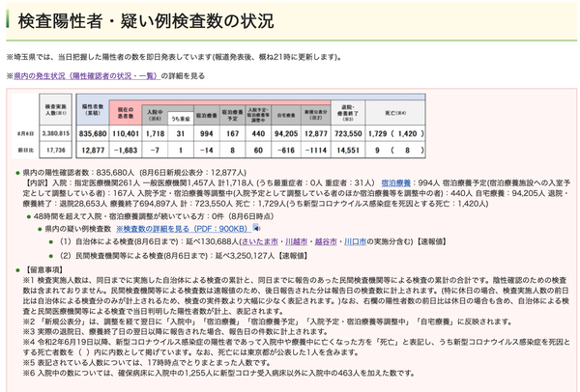Viewport: 580px width, 392px height.
Task: Click the 994 cell in the table
Action: tap(207, 134)
